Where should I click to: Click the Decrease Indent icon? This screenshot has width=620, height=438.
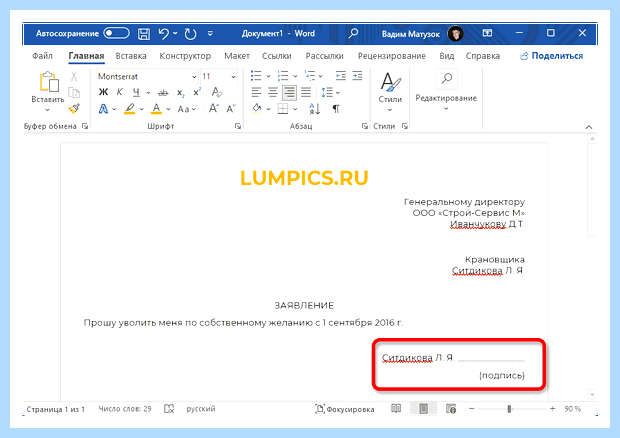click(340, 76)
